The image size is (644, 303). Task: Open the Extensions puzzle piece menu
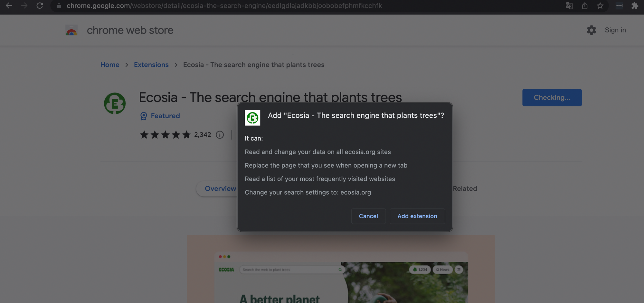(635, 5)
